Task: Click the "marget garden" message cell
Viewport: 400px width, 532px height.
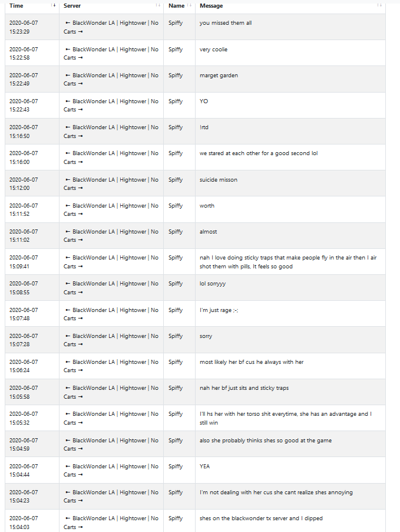Action: [x=290, y=79]
